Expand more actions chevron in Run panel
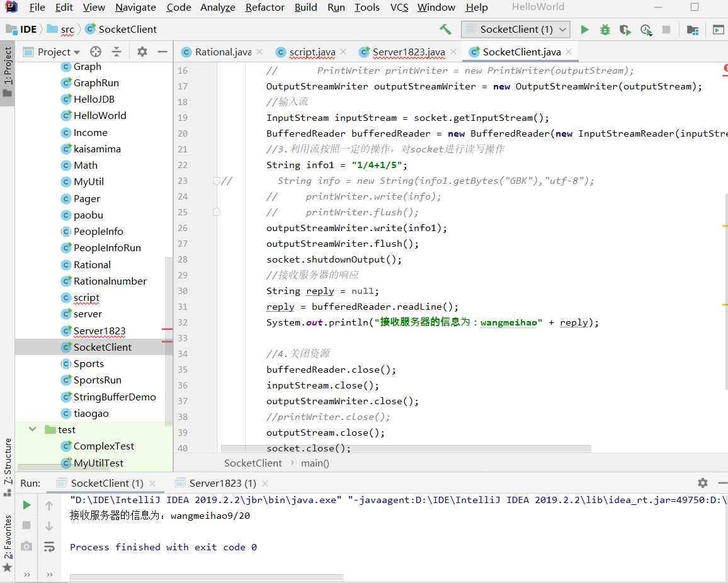728x583 pixels. 27,575
